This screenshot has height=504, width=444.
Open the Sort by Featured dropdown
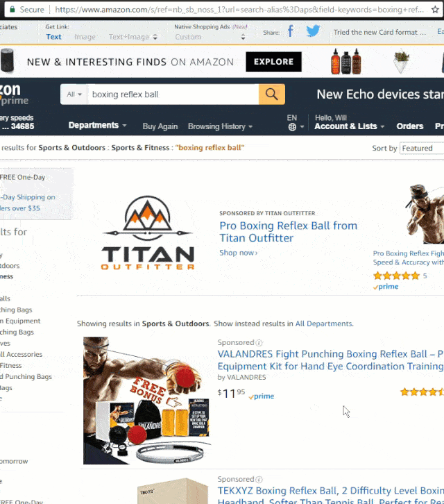pos(422,148)
